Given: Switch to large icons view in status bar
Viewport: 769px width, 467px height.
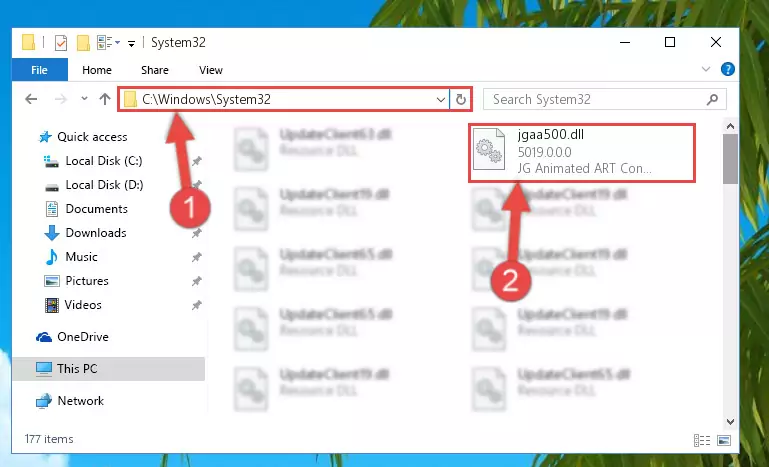Looking at the screenshot, I should point(724,440).
